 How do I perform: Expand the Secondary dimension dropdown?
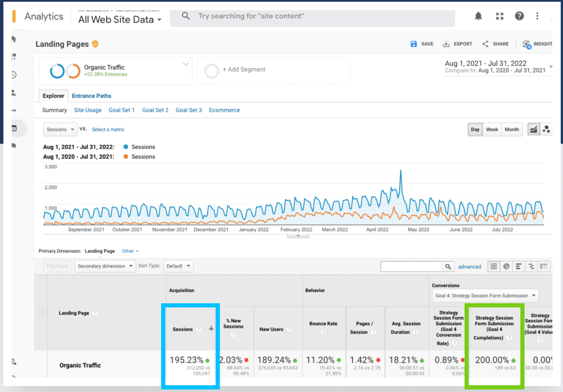click(x=105, y=266)
